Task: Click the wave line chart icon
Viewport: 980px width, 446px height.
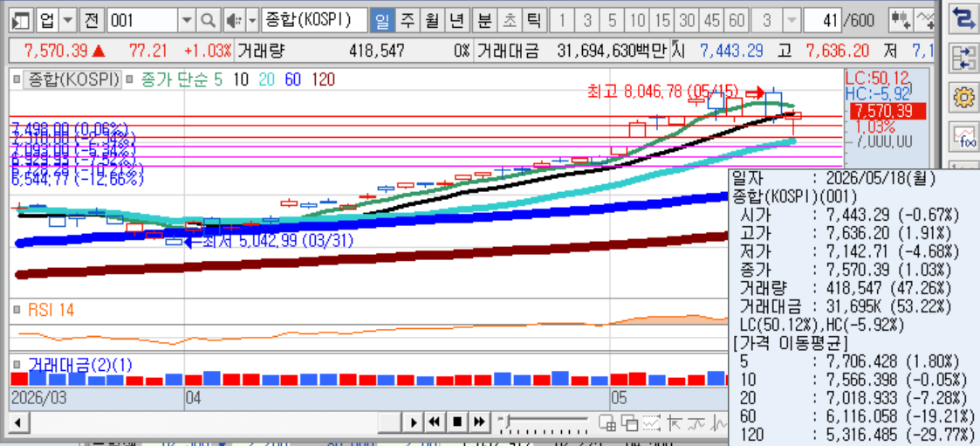Action: pyautogui.click(x=697, y=422)
